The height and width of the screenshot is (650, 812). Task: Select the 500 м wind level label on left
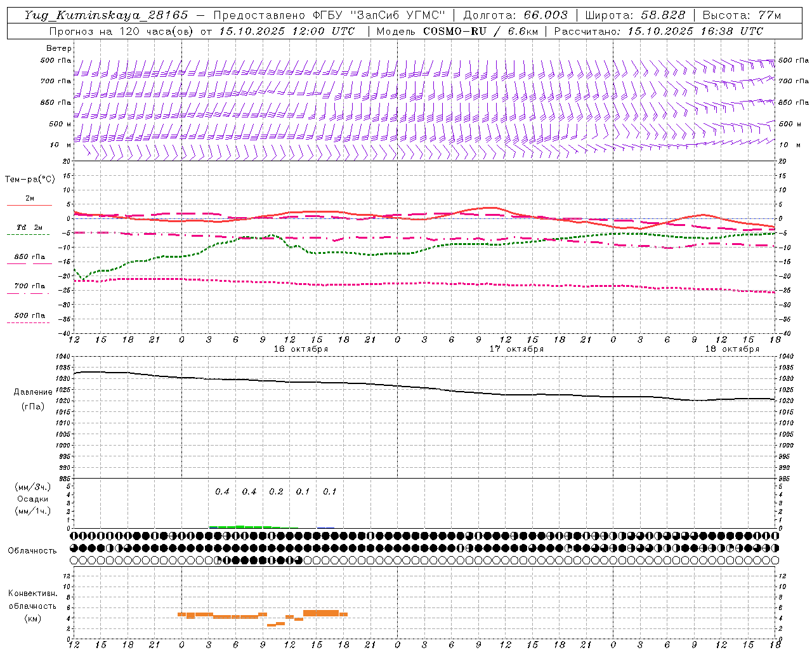(60, 124)
